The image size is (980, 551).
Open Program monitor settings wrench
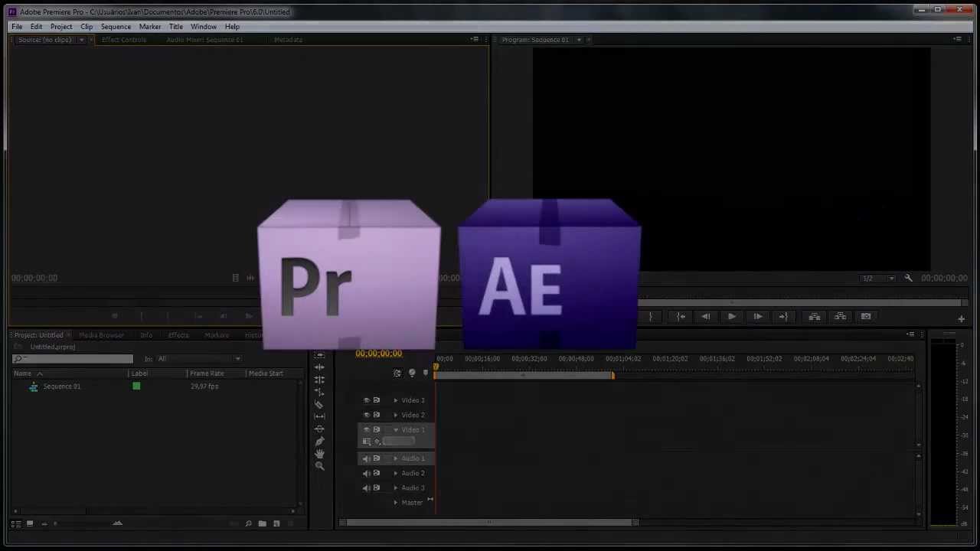[x=908, y=278]
